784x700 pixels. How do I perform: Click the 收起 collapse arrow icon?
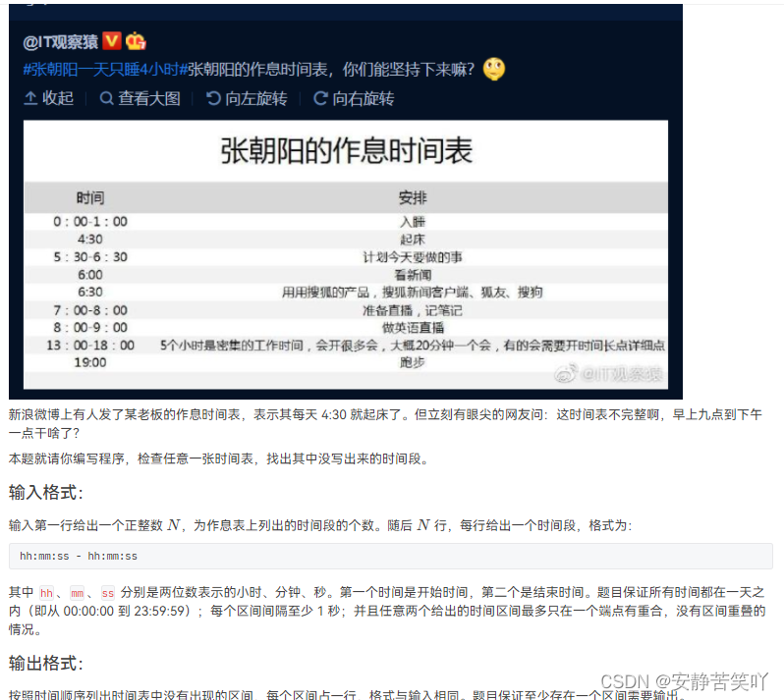coord(30,98)
